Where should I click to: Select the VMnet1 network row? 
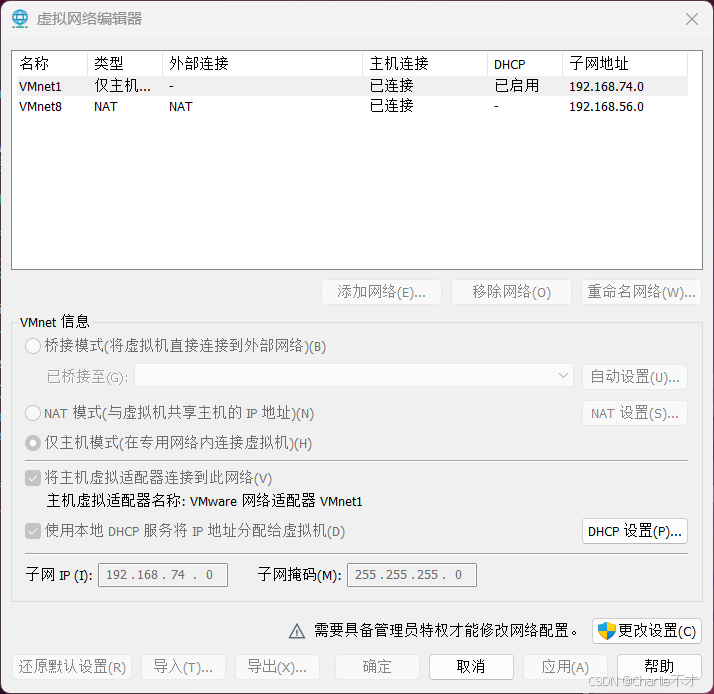pos(352,86)
